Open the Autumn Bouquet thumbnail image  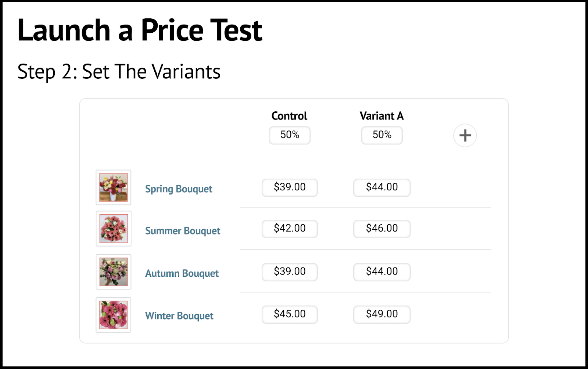114,272
